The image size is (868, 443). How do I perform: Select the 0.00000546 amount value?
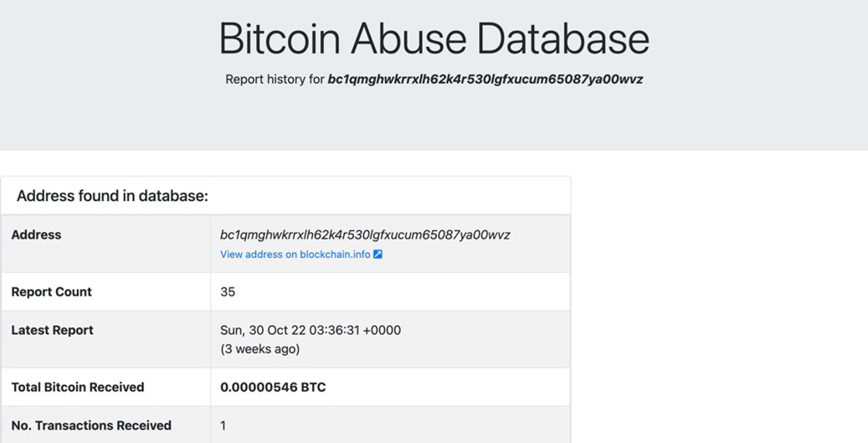point(259,387)
